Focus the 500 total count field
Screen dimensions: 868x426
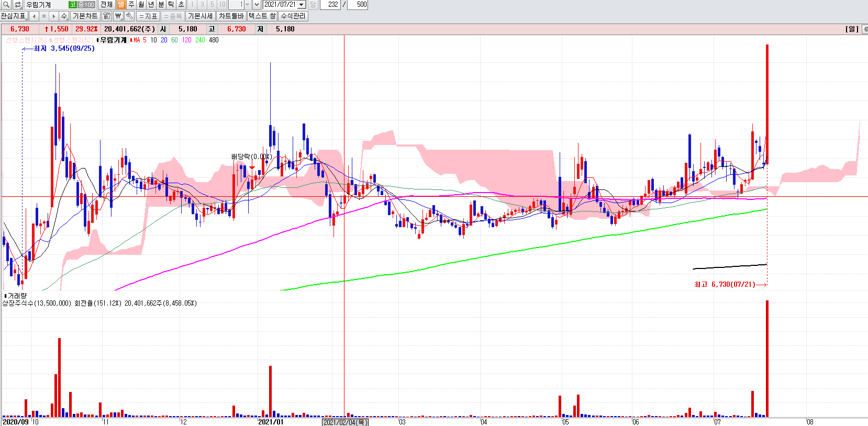click(358, 5)
